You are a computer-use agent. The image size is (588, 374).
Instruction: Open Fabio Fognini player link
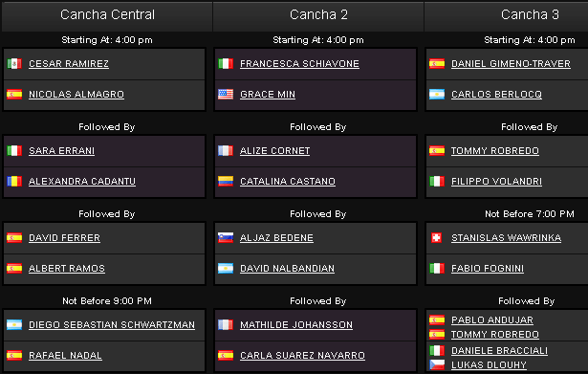(x=488, y=269)
